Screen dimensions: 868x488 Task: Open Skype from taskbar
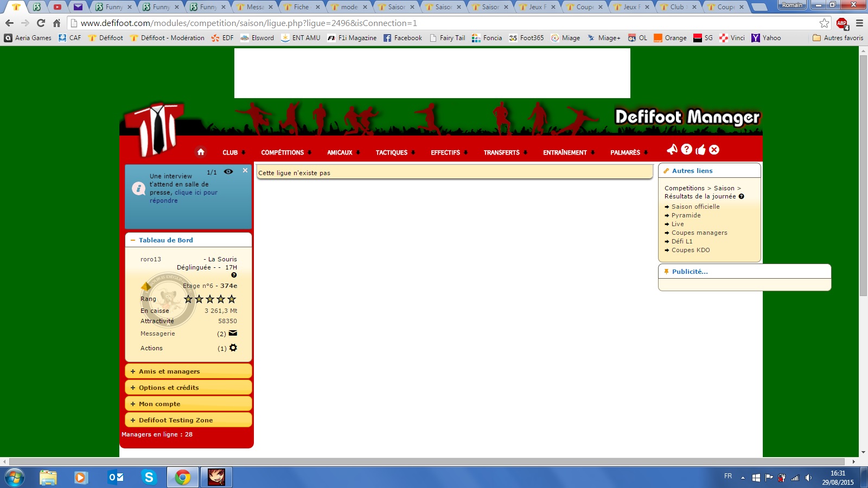click(149, 478)
